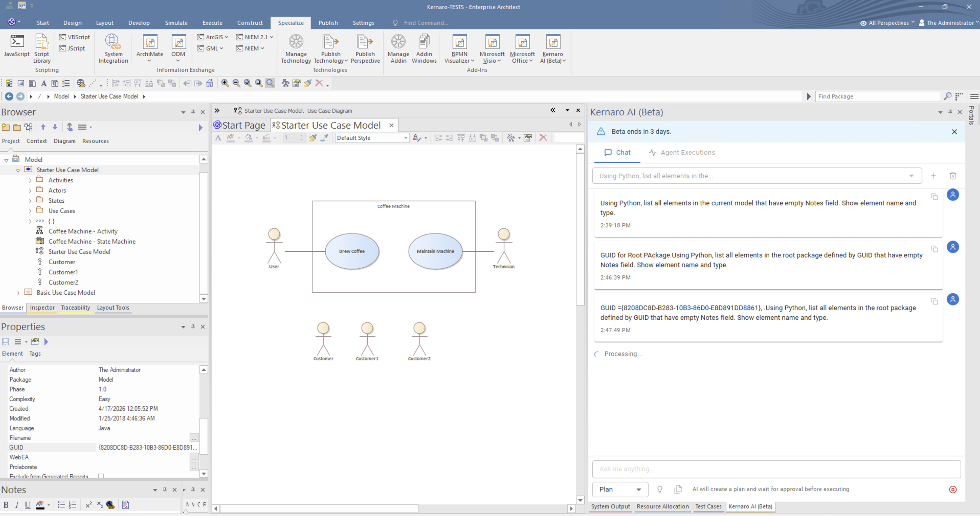Screen dimensions: 980x516
Task: Open the Script Library
Action: 41,48
